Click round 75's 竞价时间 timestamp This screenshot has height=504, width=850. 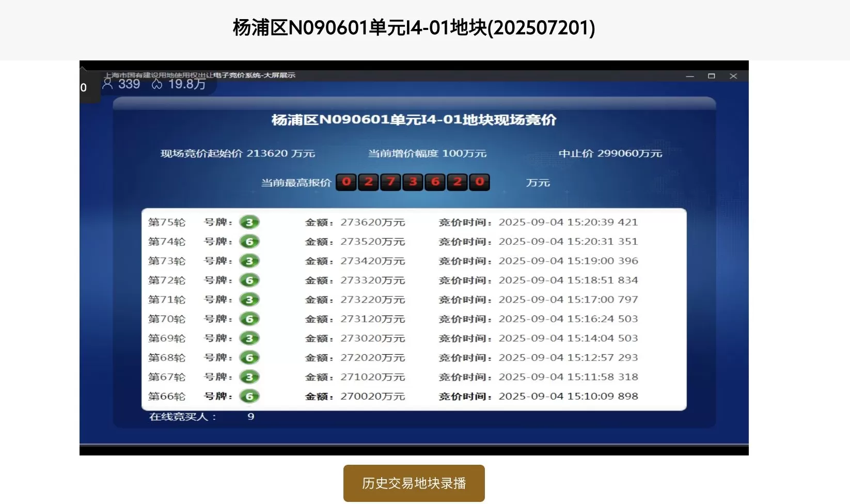[x=568, y=222]
